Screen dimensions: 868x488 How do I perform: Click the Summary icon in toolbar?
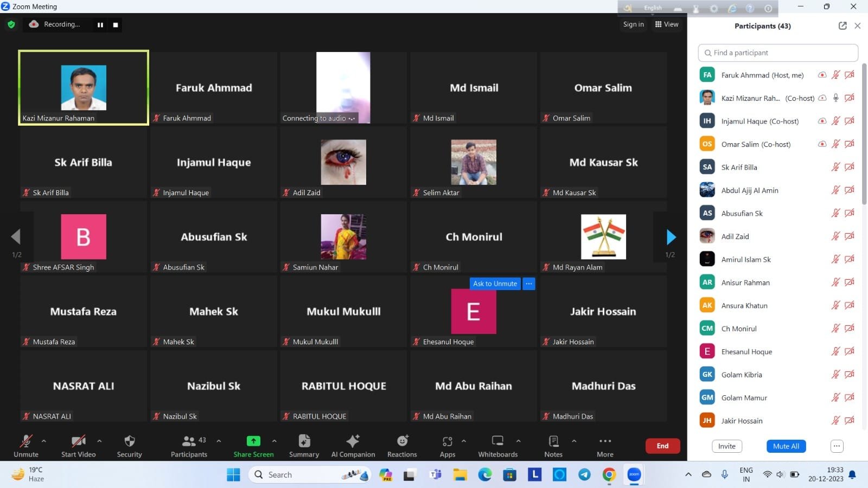tap(304, 441)
